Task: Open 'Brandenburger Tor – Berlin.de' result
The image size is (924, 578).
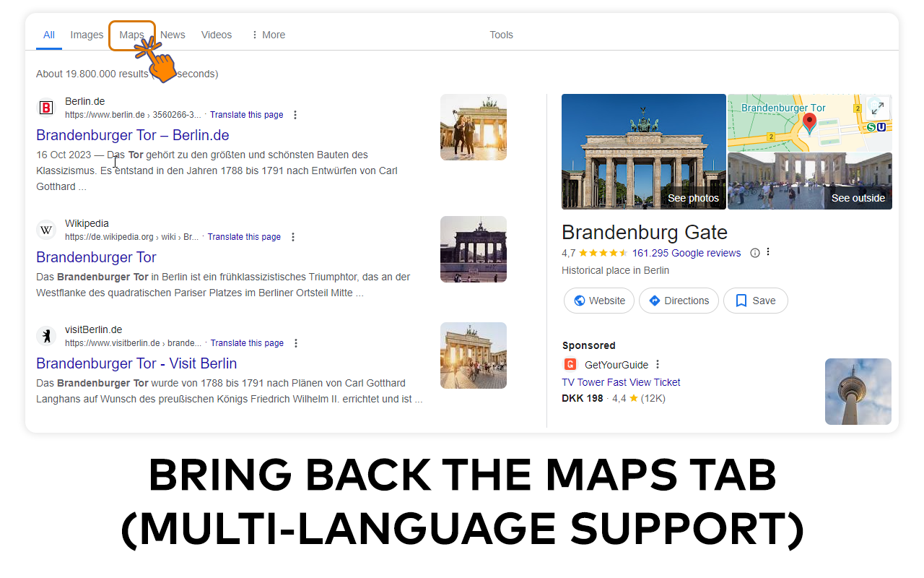Action: pyautogui.click(x=133, y=135)
